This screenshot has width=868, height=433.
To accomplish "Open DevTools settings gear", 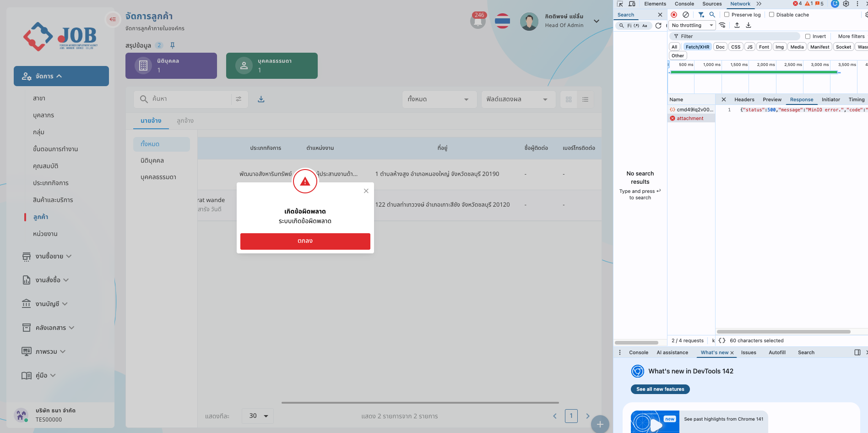I will pyautogui.click(x=846, y=4).
